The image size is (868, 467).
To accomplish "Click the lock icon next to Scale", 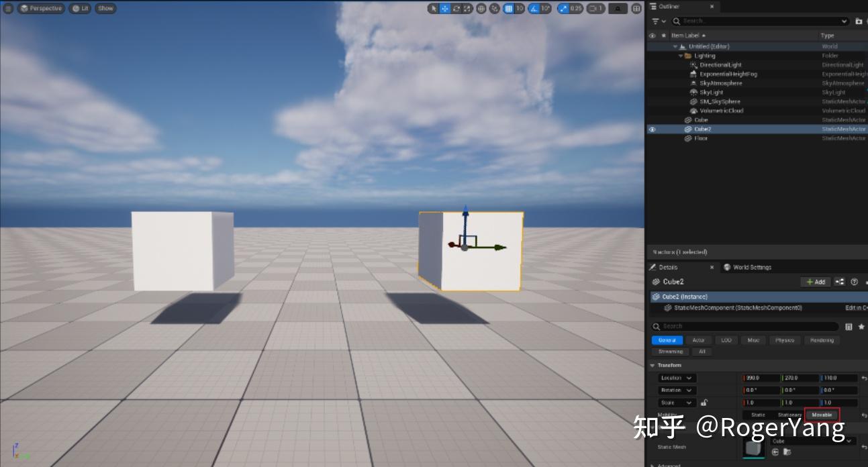I will click(706, 402).
